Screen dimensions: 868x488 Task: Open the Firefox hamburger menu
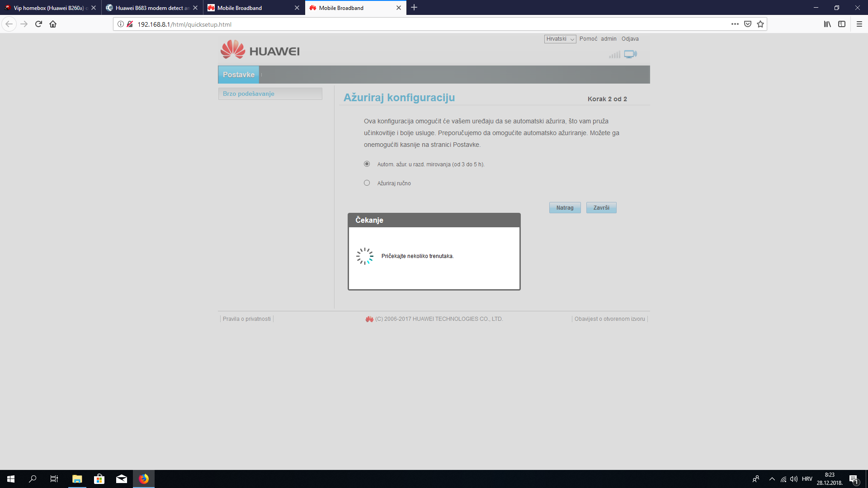click(x=859, y=24)
